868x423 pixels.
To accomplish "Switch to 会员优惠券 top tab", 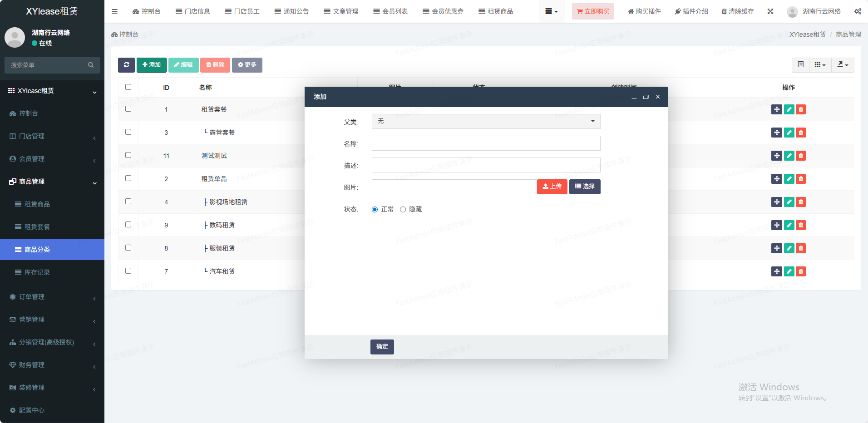I will tap(443, 11).
